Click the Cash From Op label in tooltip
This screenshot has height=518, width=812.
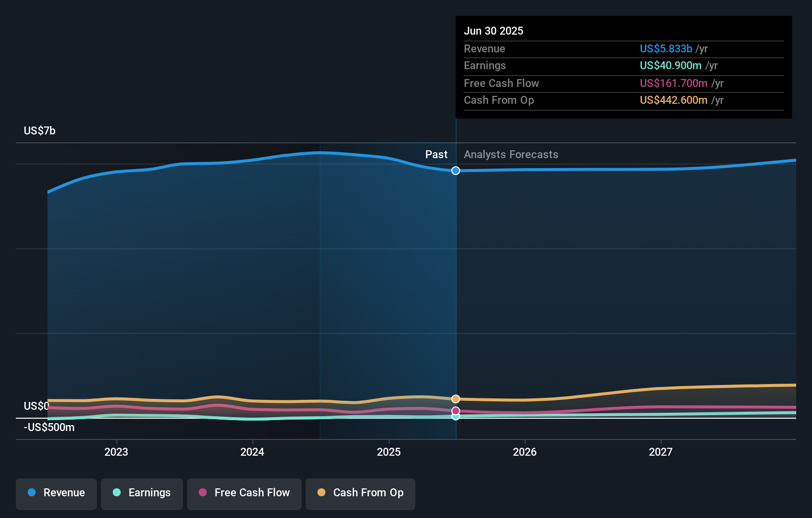(499, 100)
